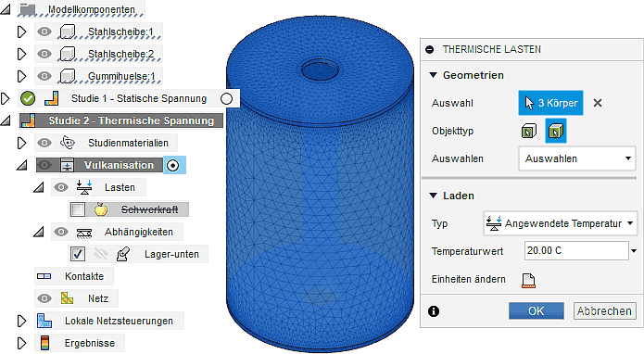The height and width of the screenshot is (354, 644).
Task: Open the Temperaturwert dropdown arrow
Action: pos(634,251)
